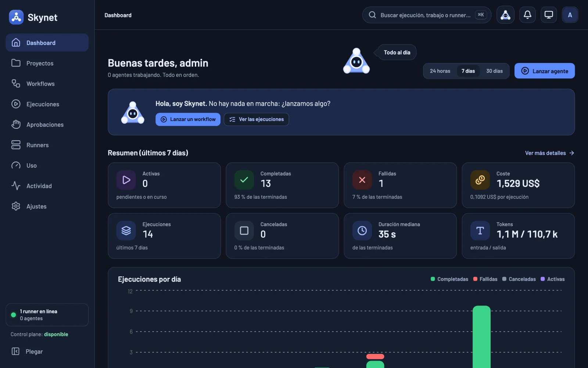Click the Skynet robot mascot in banner
Viewport: 588px width, 368px height.
tap(133, 113)
